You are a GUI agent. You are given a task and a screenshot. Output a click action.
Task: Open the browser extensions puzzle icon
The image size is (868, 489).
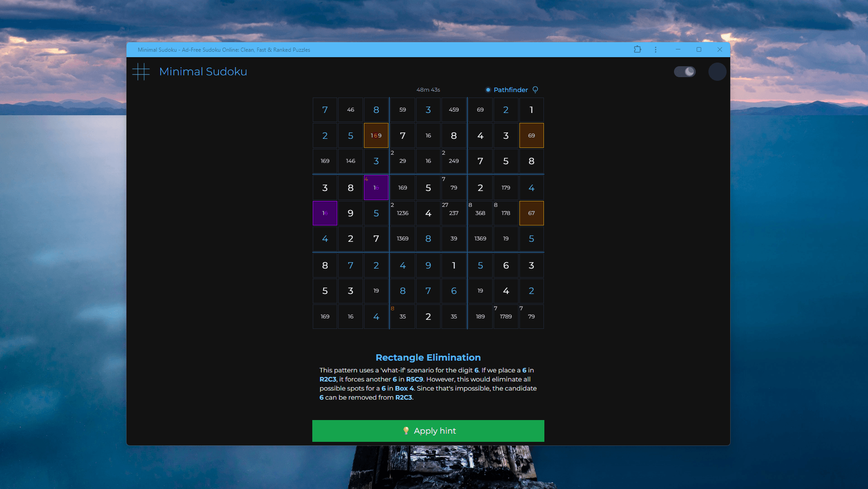[637, 49]
